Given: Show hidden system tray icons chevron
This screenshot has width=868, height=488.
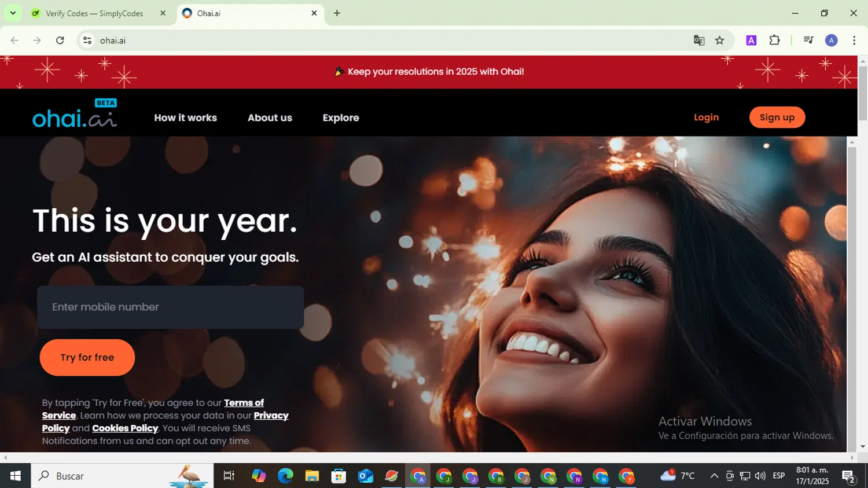Looking at the screenshot, I should 714,476.
